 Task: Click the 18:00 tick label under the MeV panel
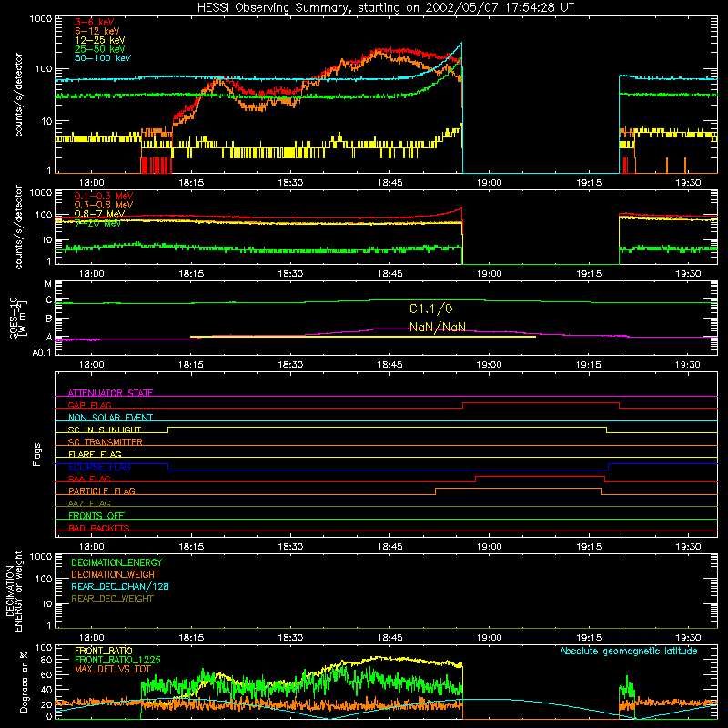click(x=92, y=274)
